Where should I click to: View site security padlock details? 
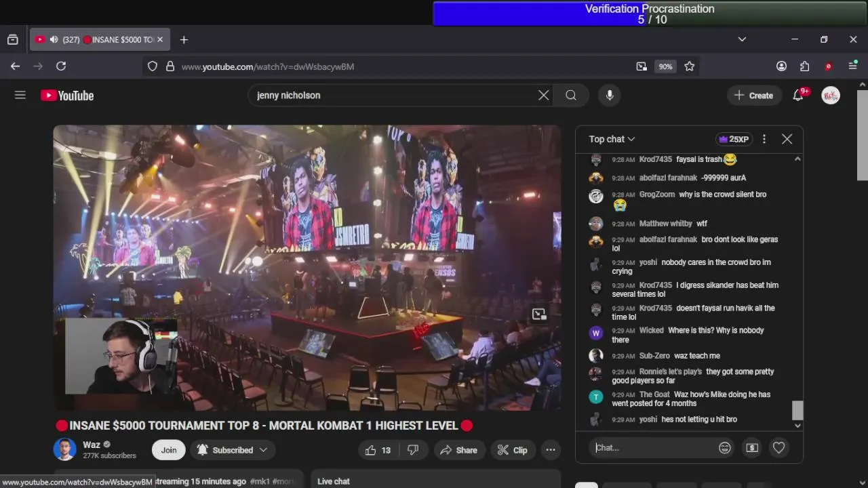coord(170,66)
